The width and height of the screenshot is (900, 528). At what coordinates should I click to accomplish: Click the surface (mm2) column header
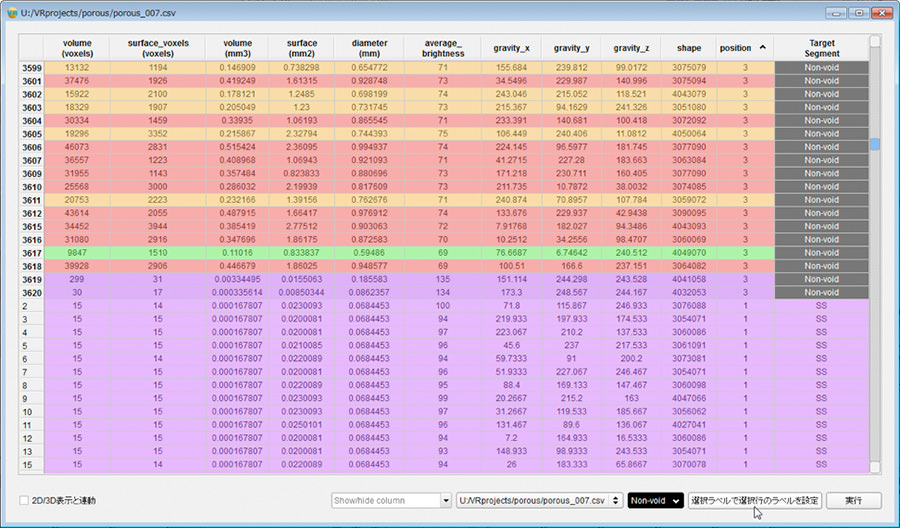pyautogui.click(x=302, y=48)
